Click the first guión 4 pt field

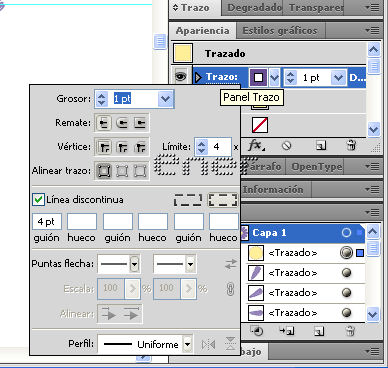47,222
